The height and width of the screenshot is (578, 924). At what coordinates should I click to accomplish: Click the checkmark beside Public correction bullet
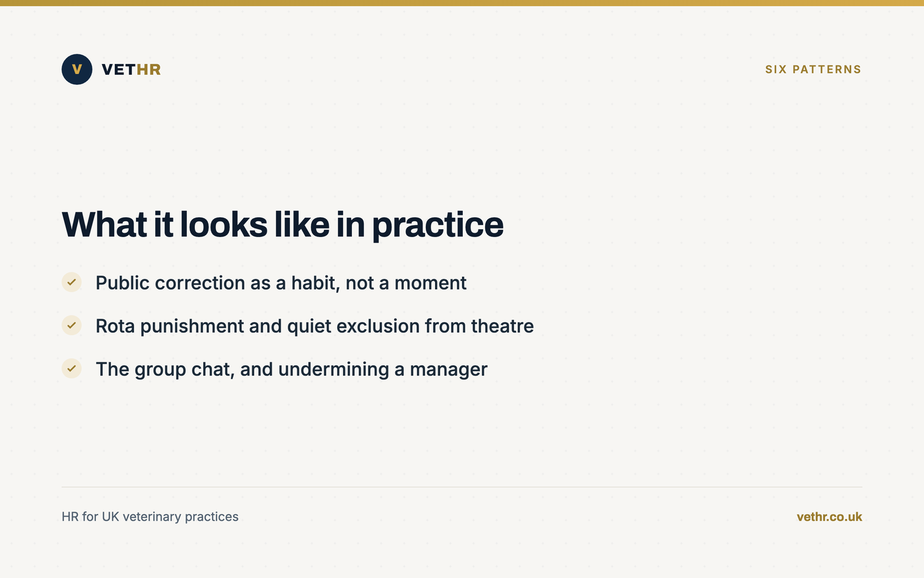point(71,282)
